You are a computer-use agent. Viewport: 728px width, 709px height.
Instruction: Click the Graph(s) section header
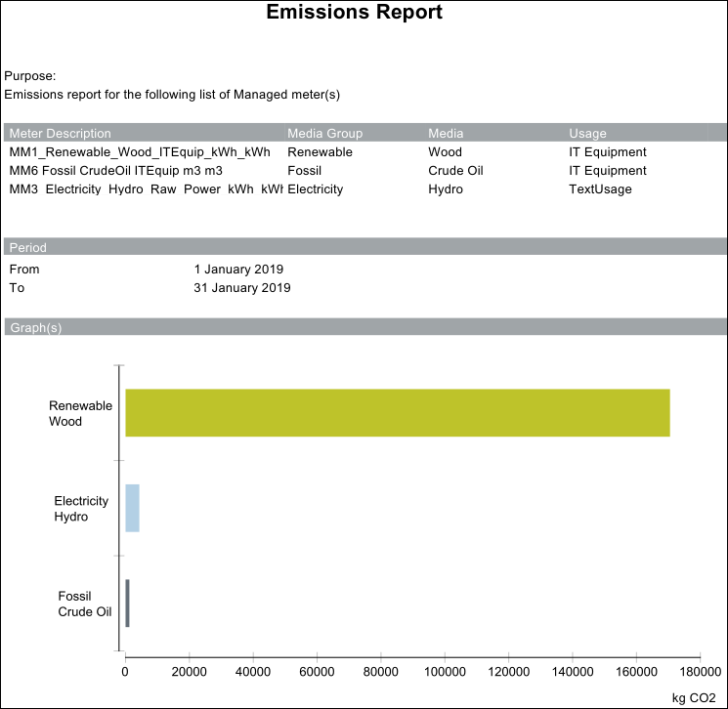(x=36, y=328)
